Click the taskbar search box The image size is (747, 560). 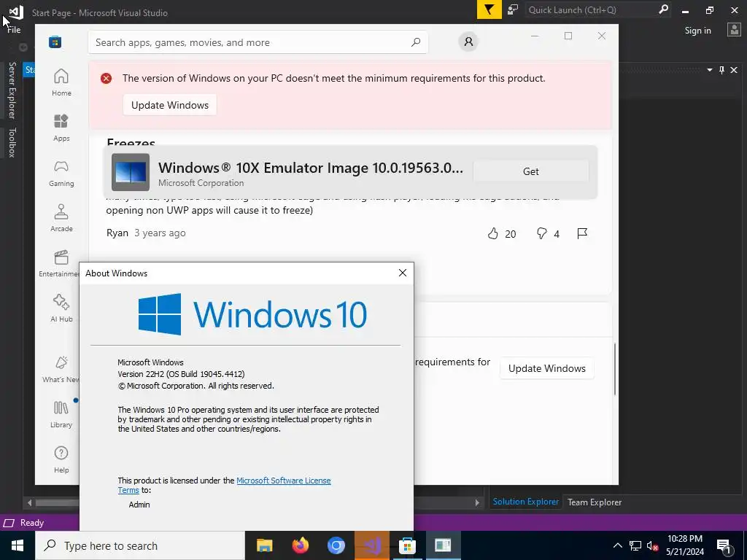tap(140, 545)
